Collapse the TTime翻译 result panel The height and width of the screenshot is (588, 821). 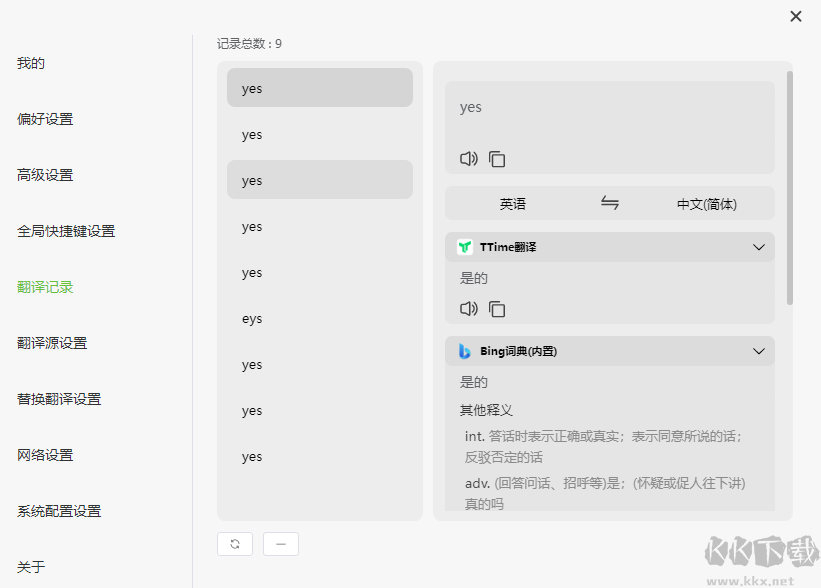click(758, 247)
